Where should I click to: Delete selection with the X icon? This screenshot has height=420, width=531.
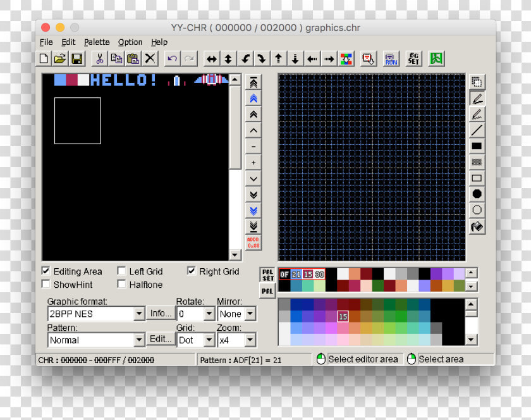(150, 59)
